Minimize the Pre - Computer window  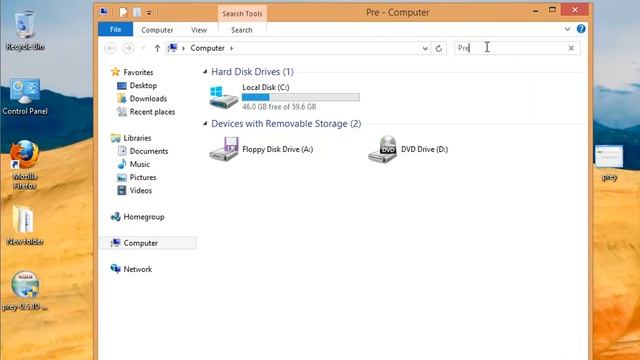[x=536, y=11]
